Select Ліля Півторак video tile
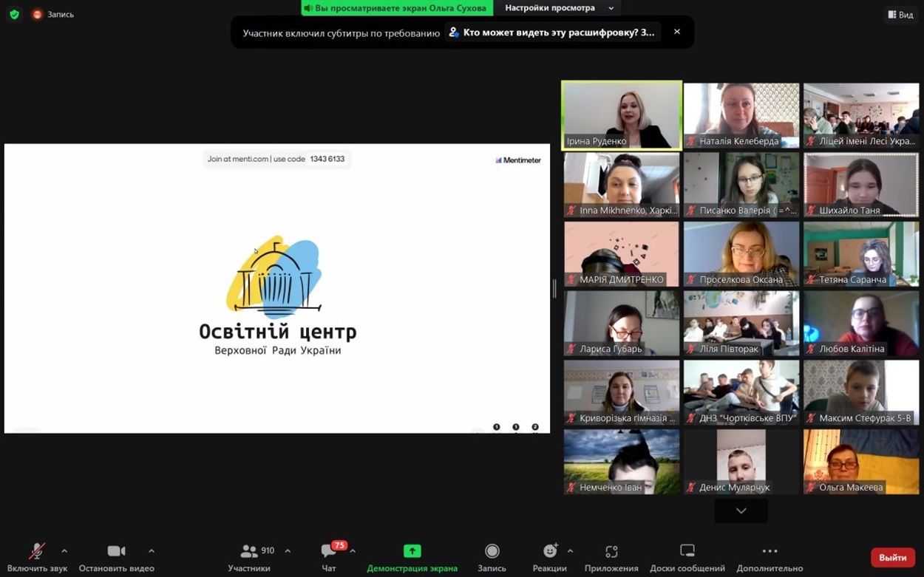The image size is (924, 577). [x=741, y=323]
